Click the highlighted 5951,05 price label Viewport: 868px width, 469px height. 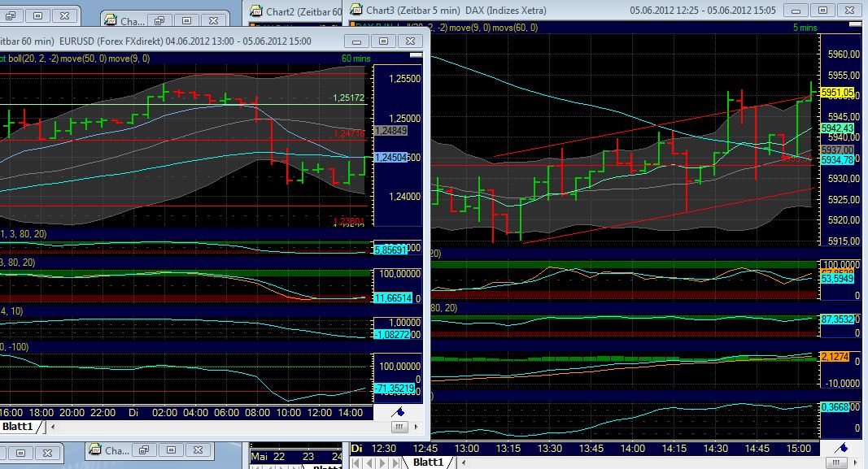click(x=837, y=93)
